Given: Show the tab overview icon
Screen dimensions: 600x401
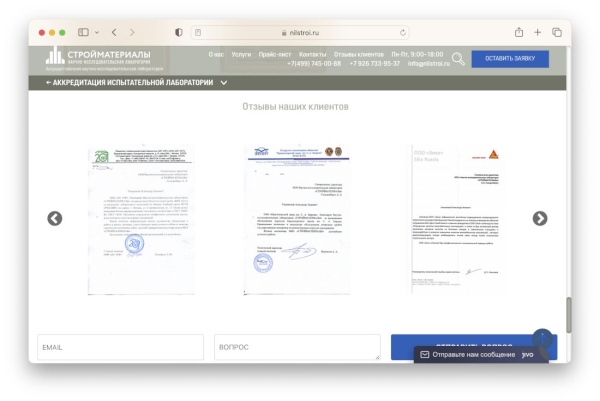Looking at the screenshot, I should tap(557, 33).
